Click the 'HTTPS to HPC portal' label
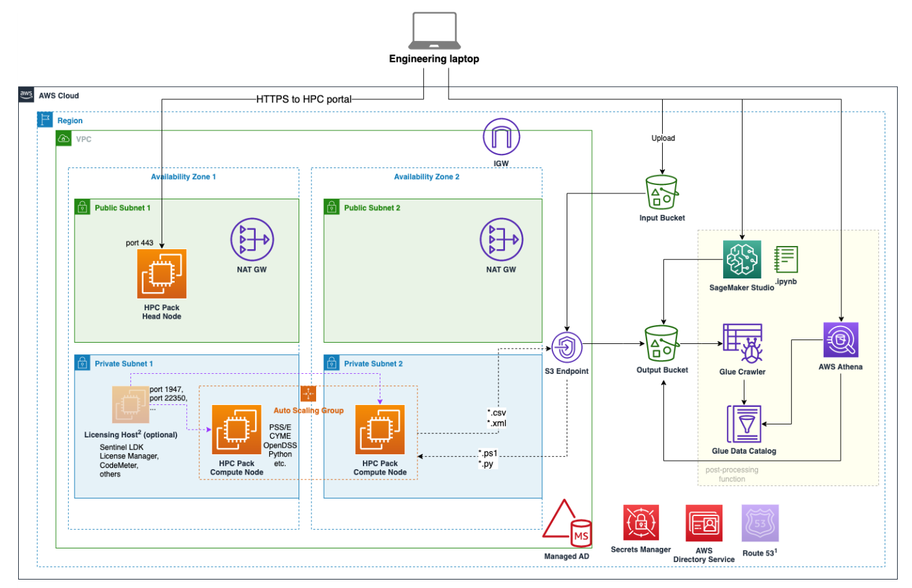Viewport: 912px width, 588px height. [304, 99]
